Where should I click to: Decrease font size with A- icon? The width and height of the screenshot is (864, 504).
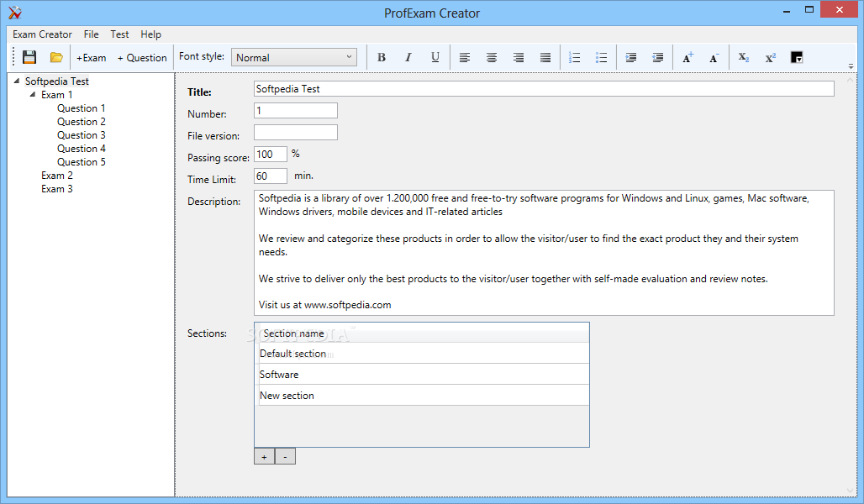pyautogui.click(x=714, y=57)
